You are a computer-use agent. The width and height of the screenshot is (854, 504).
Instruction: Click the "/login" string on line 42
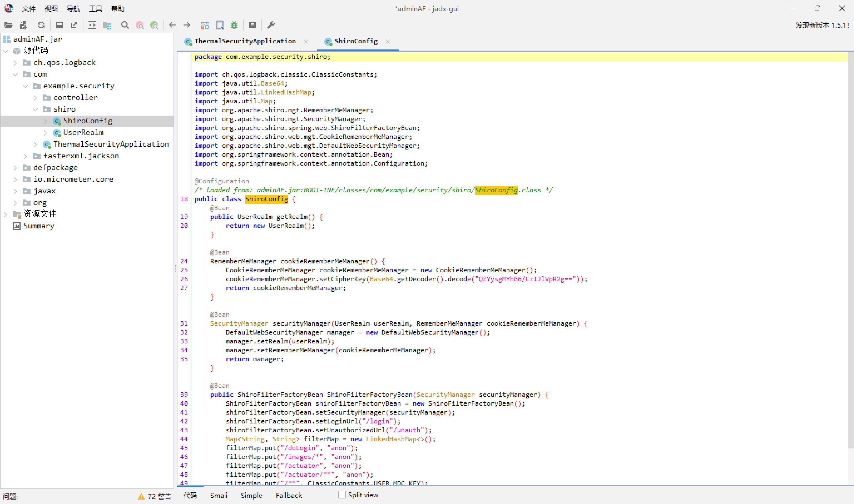378,421
